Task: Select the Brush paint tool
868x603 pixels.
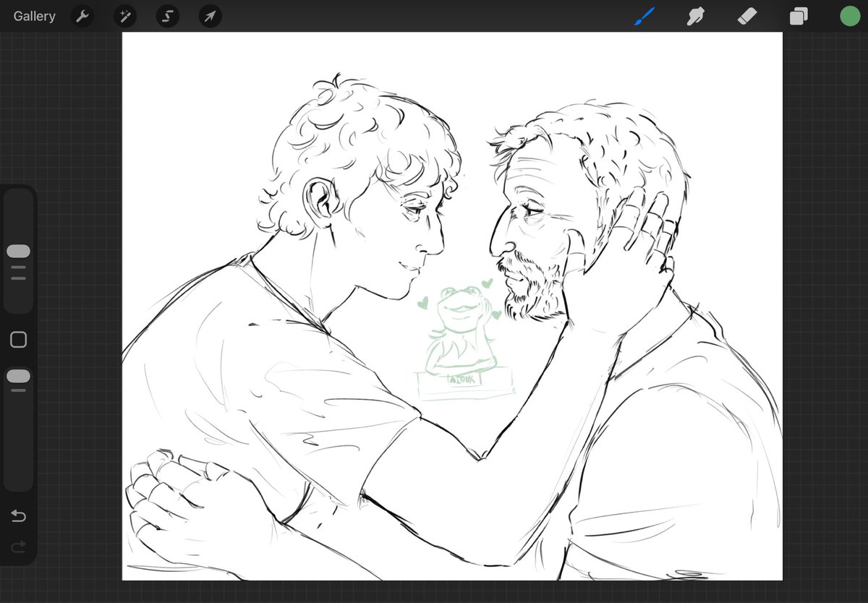Action: pyautogui.click(x=644, y=16)
